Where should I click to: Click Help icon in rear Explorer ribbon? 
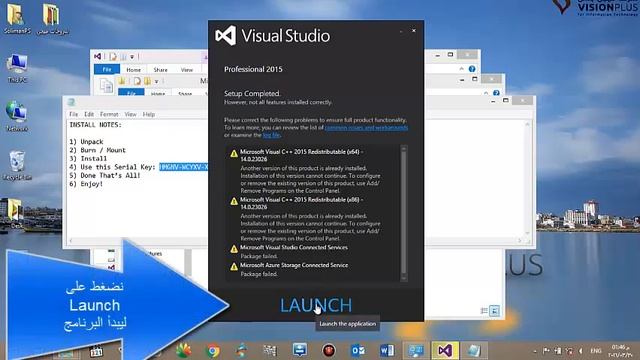click(472, 69)
